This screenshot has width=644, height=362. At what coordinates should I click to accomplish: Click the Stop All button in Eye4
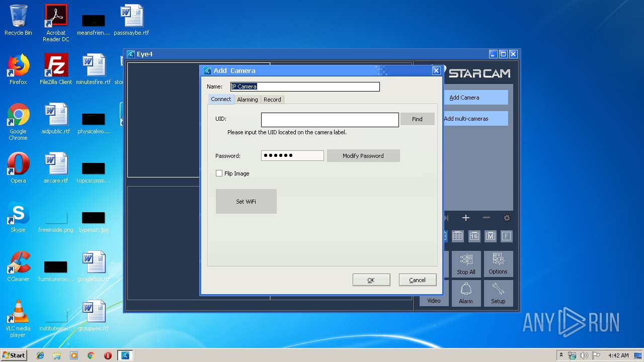click(x=466, y=264)
